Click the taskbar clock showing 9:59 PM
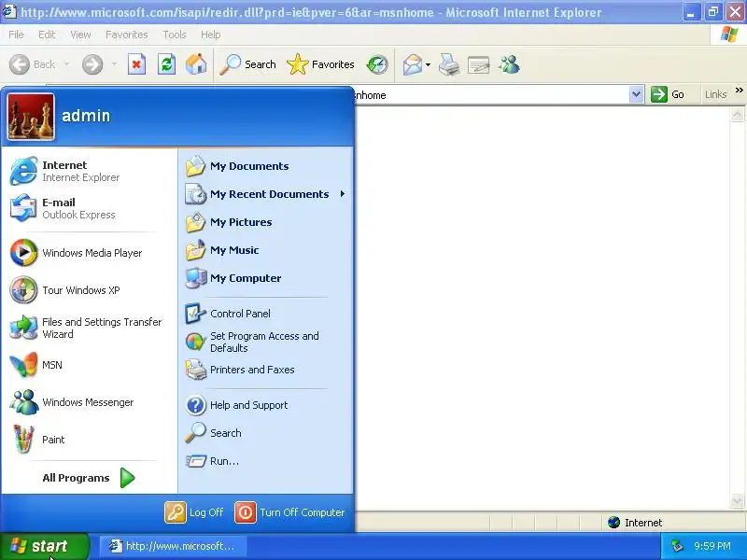 (712, 546)
